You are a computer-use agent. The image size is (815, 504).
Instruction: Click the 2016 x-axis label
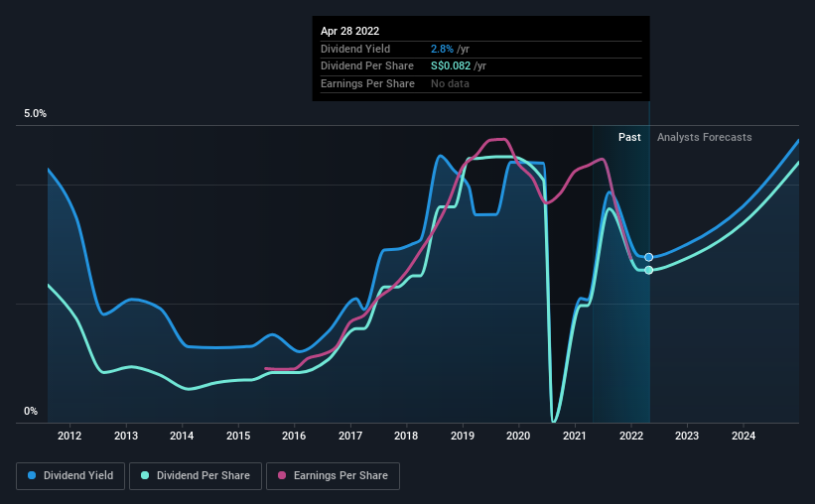(x=294, y=436)
